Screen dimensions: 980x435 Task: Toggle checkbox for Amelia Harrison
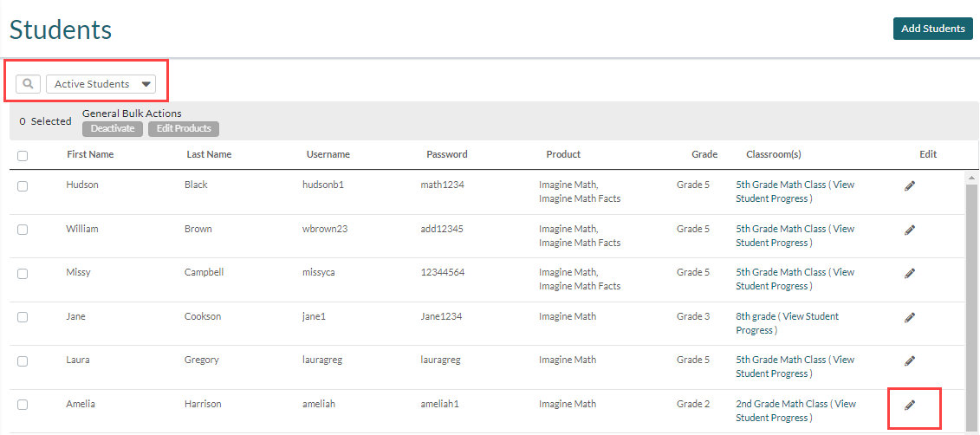[x=23, y=405]
